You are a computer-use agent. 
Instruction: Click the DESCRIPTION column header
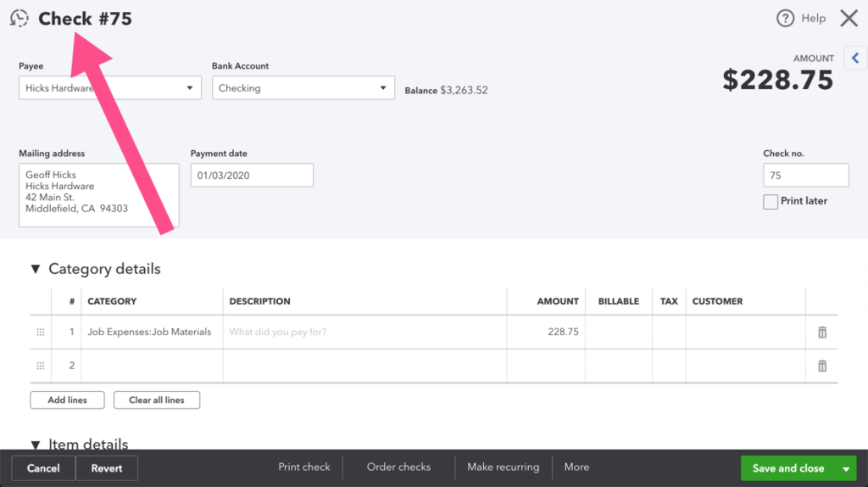coord(259,301)
